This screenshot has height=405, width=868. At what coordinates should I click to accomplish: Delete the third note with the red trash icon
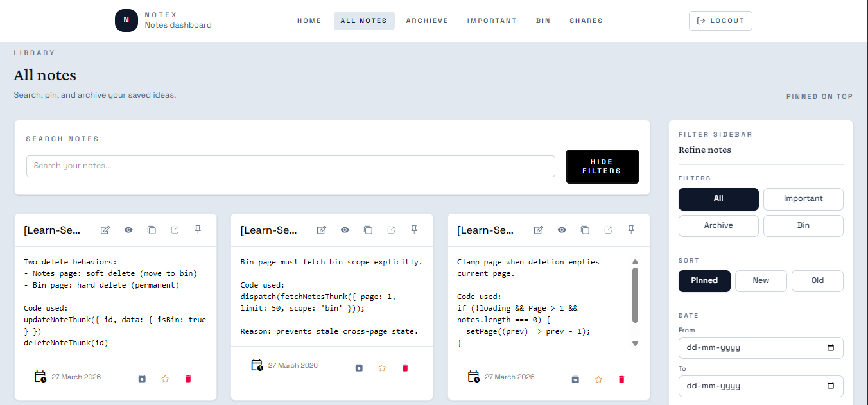tap(621, 379)
